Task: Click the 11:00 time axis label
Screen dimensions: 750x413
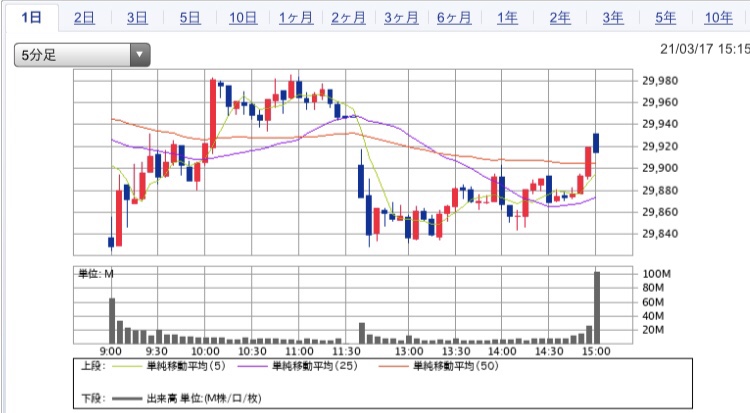Action: pyautogui.click(x=299, y=351)
